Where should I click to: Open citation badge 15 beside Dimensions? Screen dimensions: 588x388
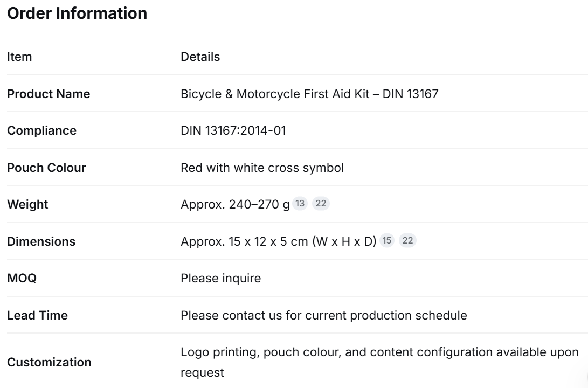(386, 240)
